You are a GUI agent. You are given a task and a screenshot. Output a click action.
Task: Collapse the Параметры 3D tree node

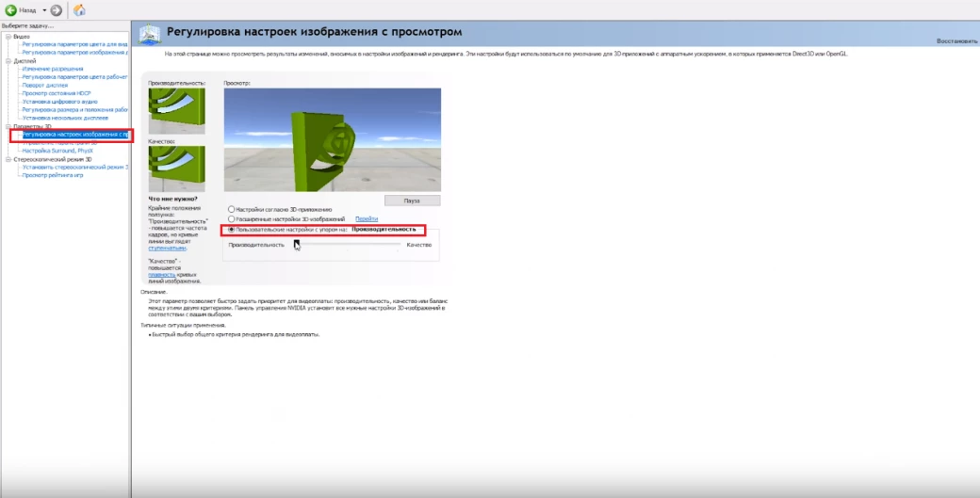pos(8,126)
